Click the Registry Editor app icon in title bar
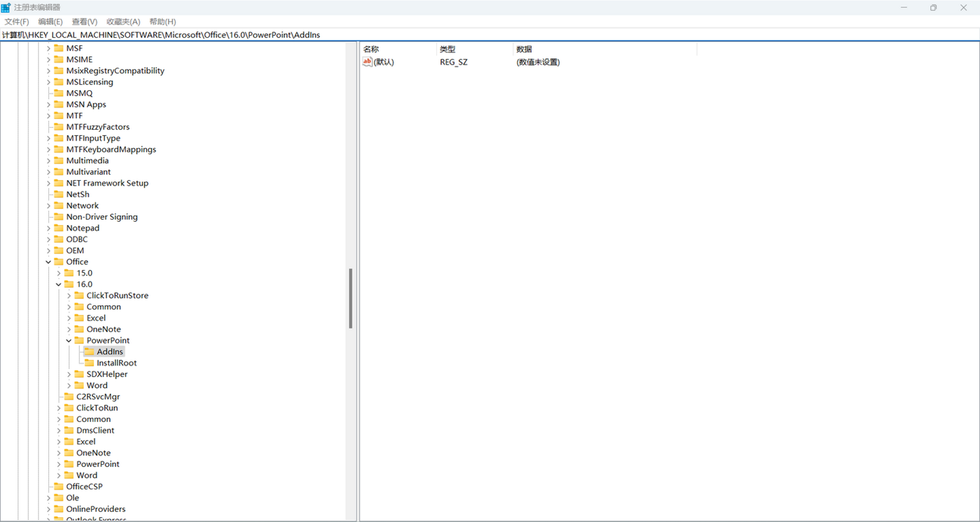980x522 pixels. [6, 7]
